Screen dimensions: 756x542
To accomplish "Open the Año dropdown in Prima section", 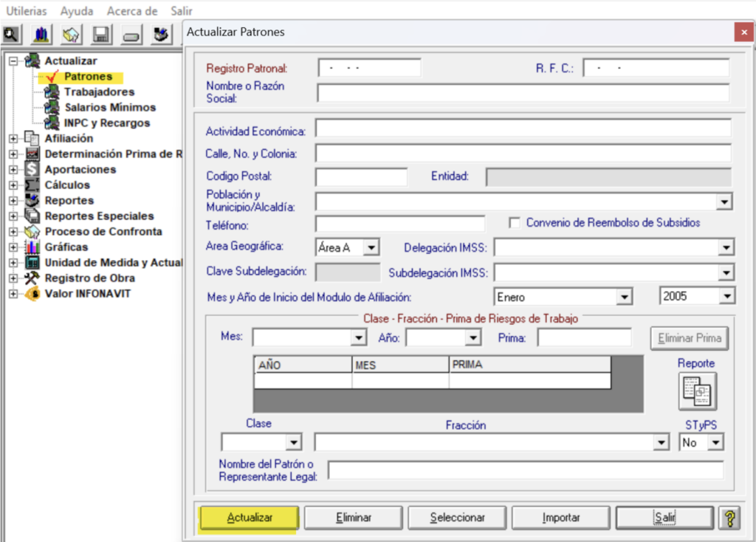I will point(473,337).
